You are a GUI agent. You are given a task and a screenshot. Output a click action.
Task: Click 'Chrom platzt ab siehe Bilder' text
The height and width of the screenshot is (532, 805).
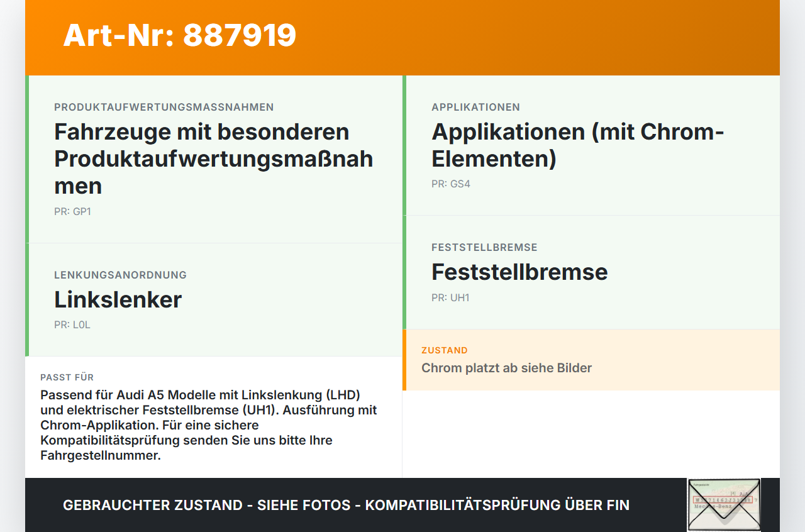(507, 368)
